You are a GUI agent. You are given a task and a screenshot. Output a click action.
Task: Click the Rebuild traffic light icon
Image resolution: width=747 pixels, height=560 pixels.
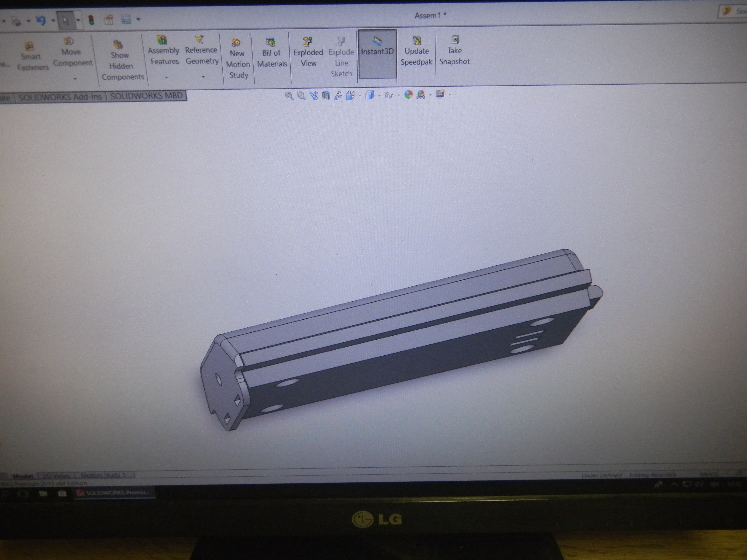[91, 20]
